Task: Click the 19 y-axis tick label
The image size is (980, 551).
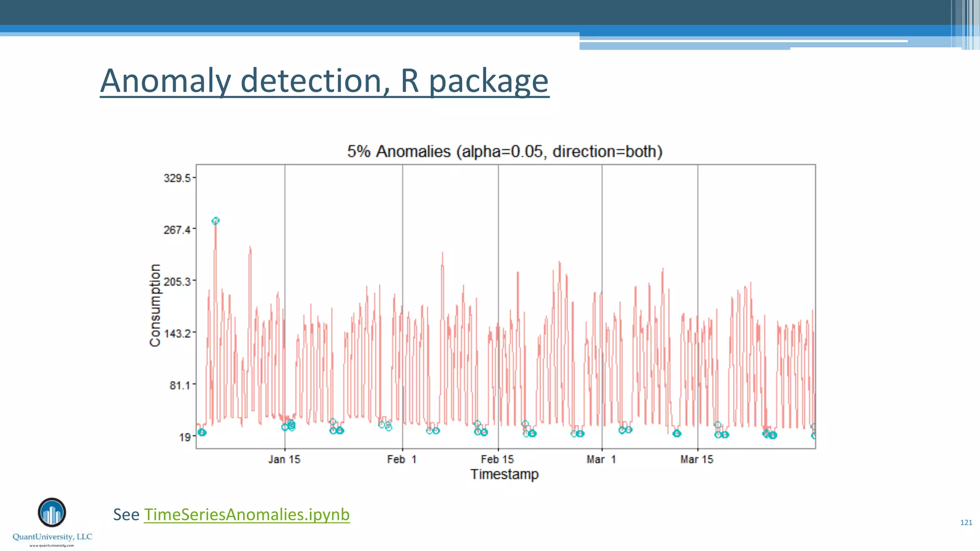Action: (185, 437)
